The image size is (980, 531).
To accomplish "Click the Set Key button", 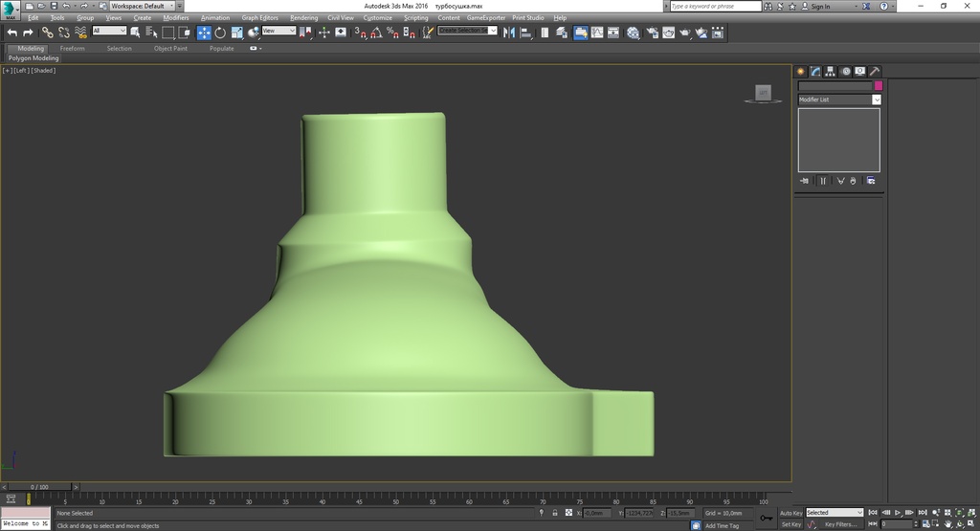I will pyautogui.click(x=791, y=524).
